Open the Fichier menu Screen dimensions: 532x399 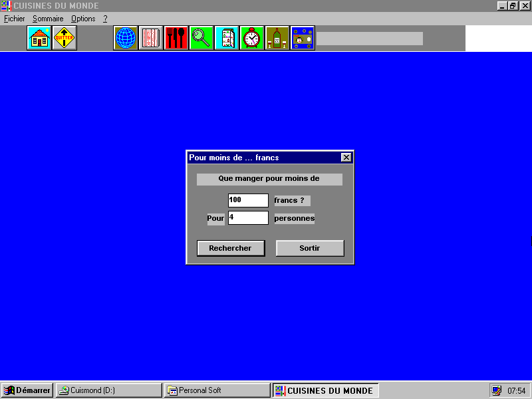tap(14, 19)
